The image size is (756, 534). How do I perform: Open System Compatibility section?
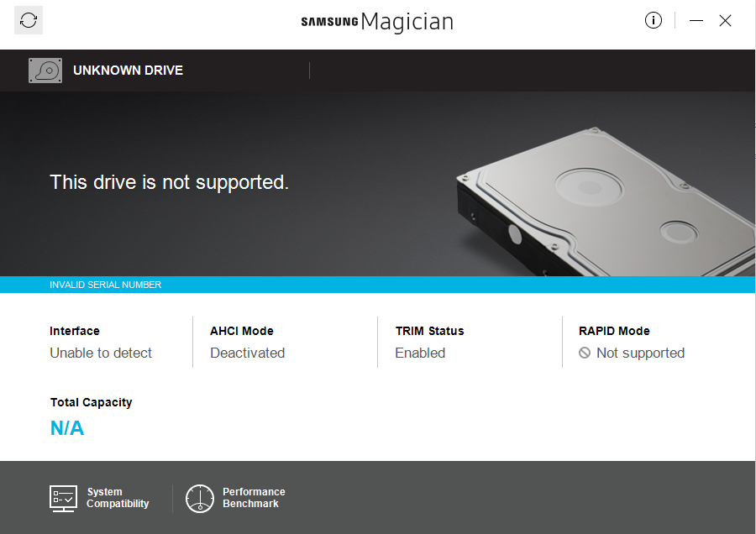pos(99,499)
